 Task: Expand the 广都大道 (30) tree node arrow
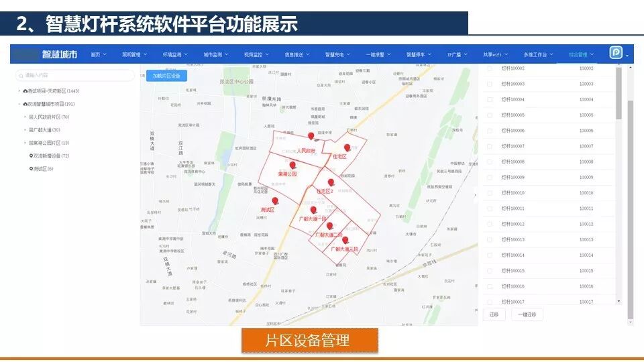click(x=25, y=130)
